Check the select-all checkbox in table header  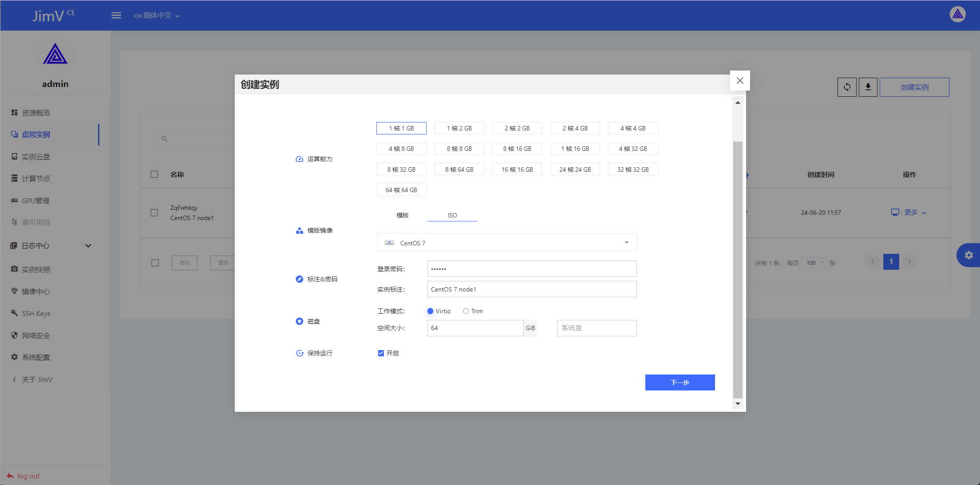[154, 174]
